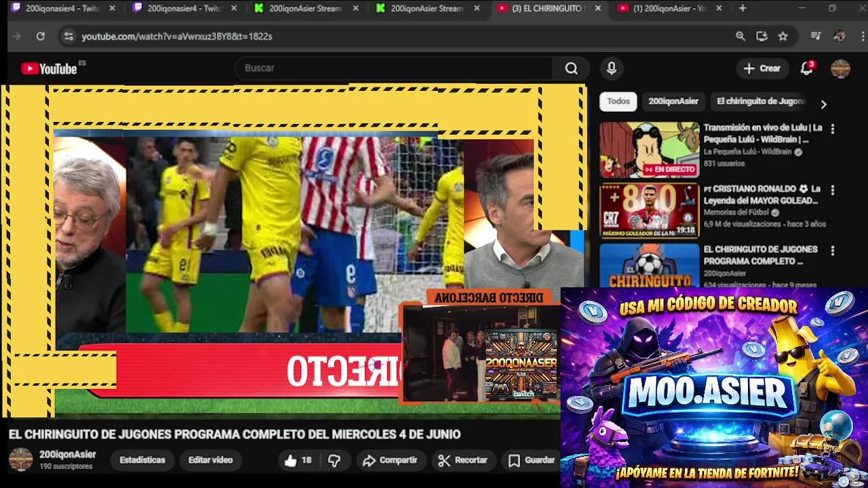The image size is (868, 488).
Task: Open the browser profile avatar
Action: point(840,36)
